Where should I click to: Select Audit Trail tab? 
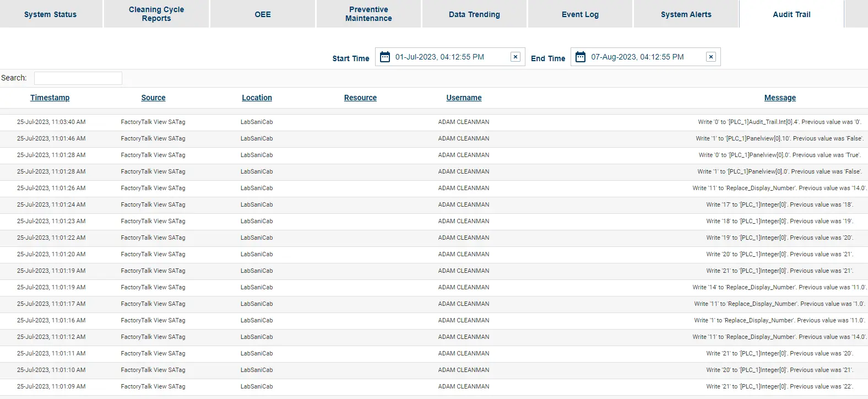click(791, 14)
